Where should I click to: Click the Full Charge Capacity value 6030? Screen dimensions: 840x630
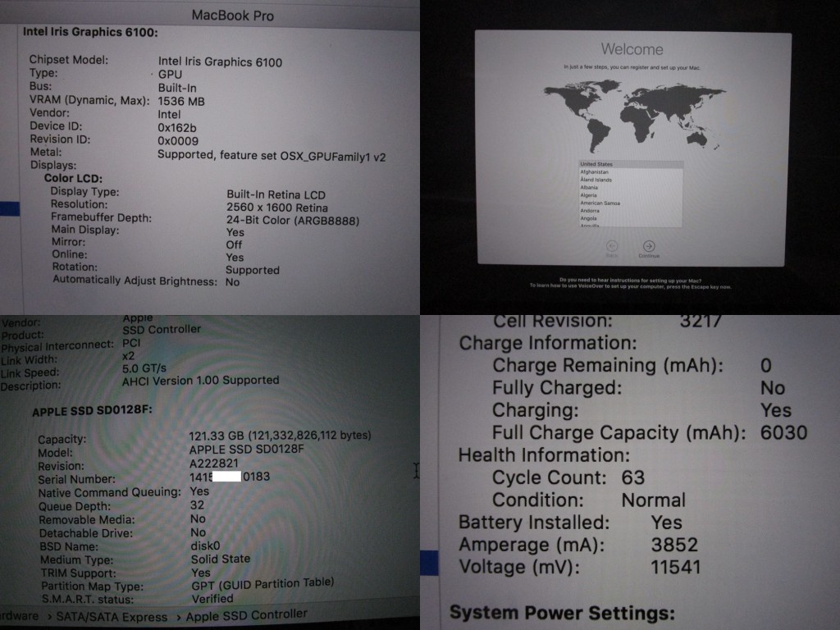pyautogui.click(x=783, y=432)
